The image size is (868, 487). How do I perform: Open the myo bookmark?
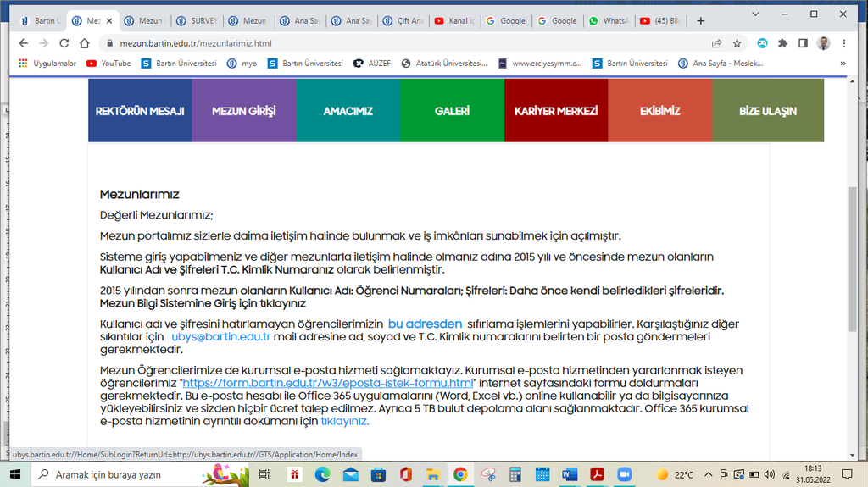[242, 64]
